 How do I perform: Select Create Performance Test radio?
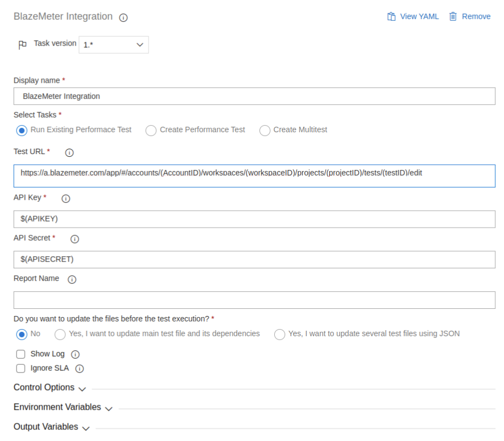click(151, 131)
